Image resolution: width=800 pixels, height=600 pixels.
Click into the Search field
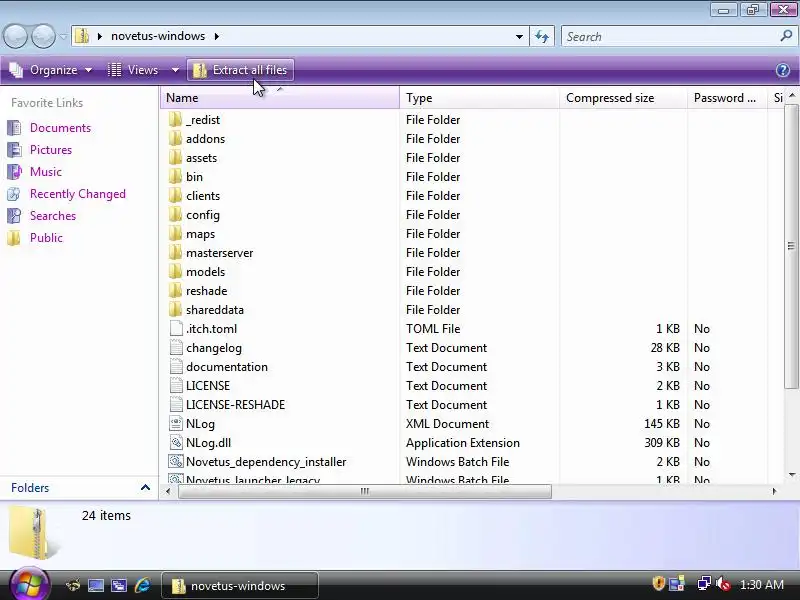671,36
